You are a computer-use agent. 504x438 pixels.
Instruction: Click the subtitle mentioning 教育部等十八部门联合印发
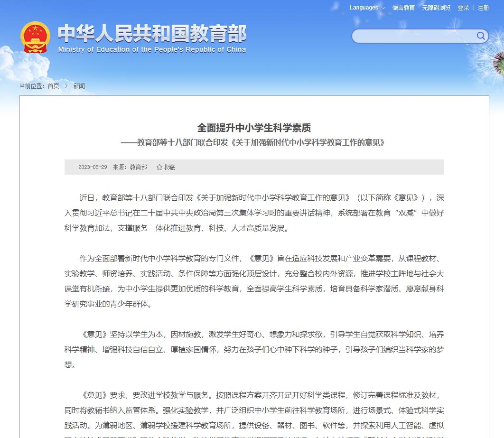[253, 142]
